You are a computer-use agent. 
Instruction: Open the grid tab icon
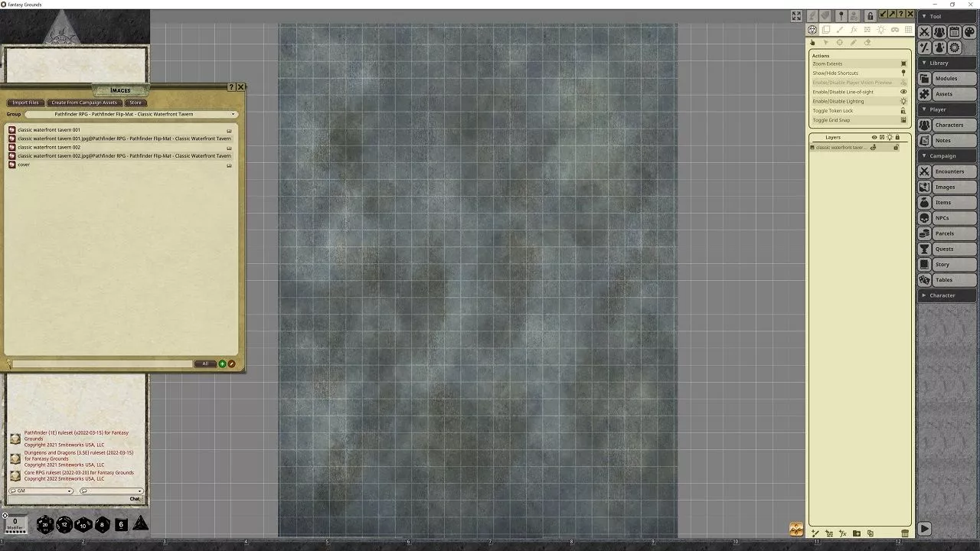[x=909, y=30]
